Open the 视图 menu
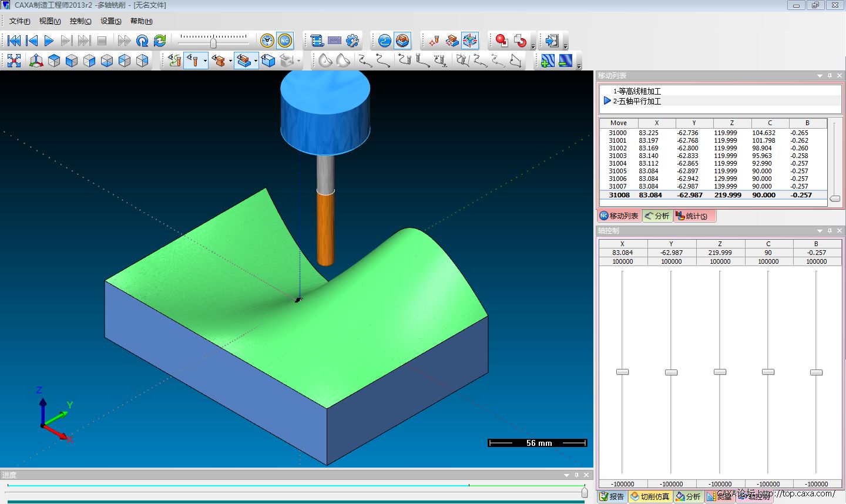846x504 pixels. click(x=50, y=21)
